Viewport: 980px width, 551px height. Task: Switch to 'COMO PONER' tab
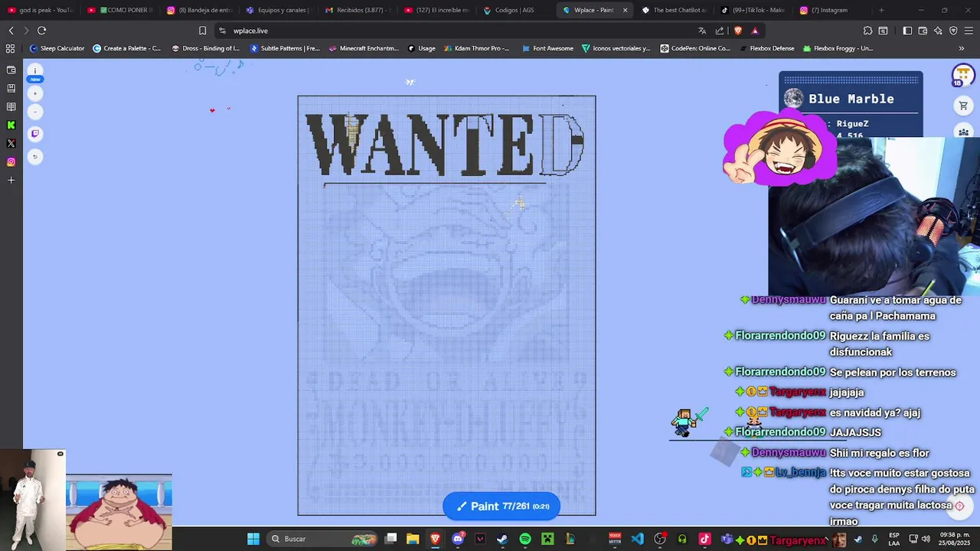[120, 10]
